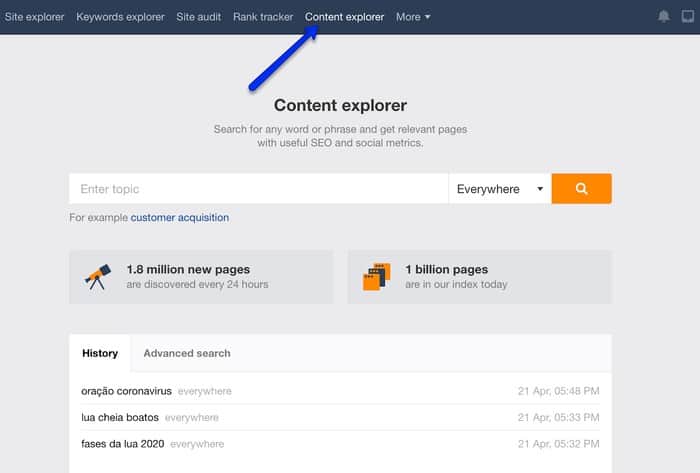Image resolution: width=700 pixels, height=473 pixels.
Task: Click the monitor icon in top bar
Action: [688, 17]
